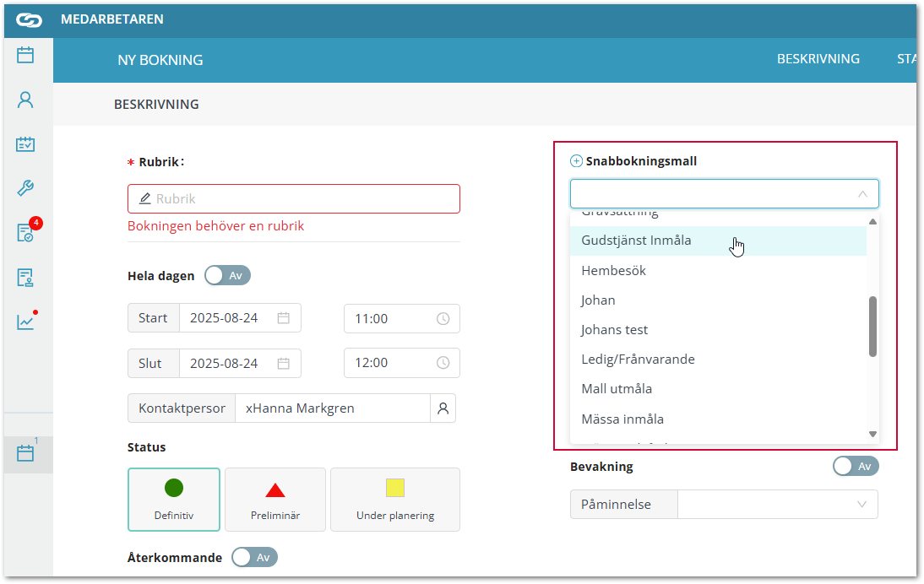The width and height of the screenshot is (924, 584).
Task: Choose Johan template option
Action: 719,300
